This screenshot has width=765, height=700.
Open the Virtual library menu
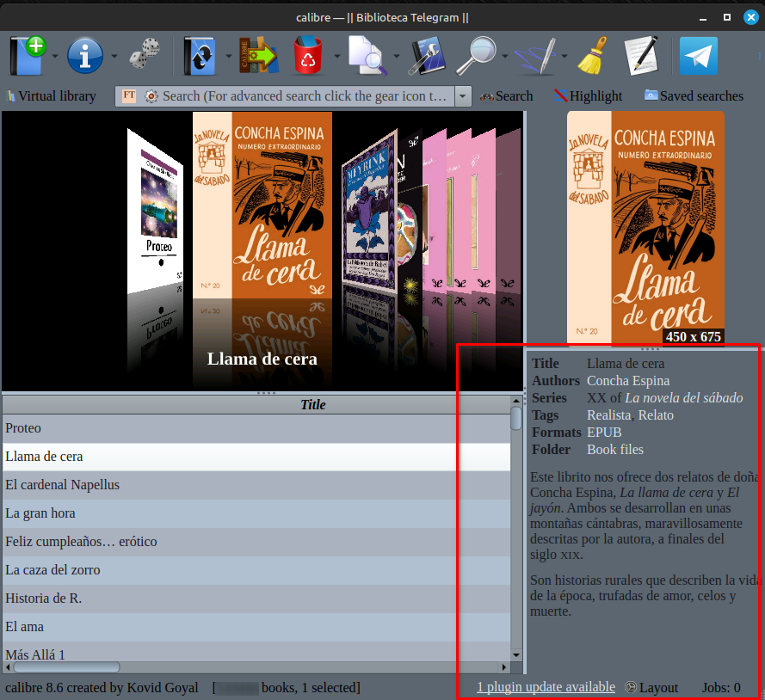point(52,96)
